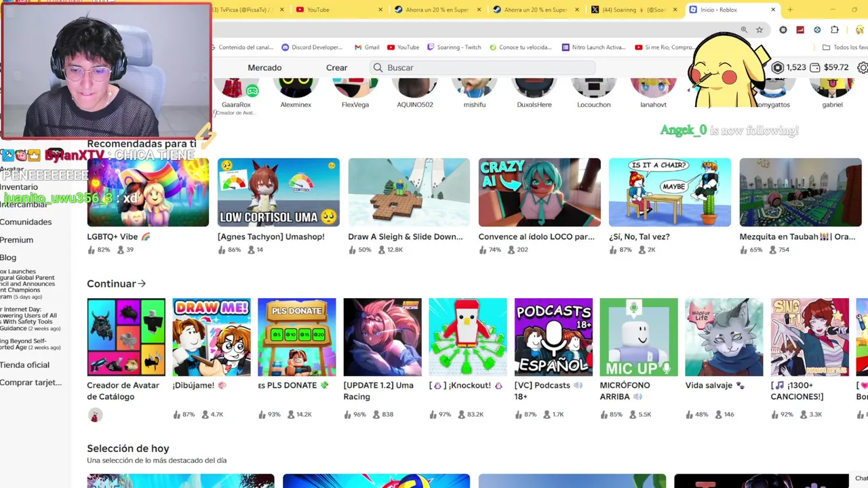Viewport: 868px width, 488px height.
Task: Click small avatar icon under Creador de Avatar
Action: coord(96,415)
